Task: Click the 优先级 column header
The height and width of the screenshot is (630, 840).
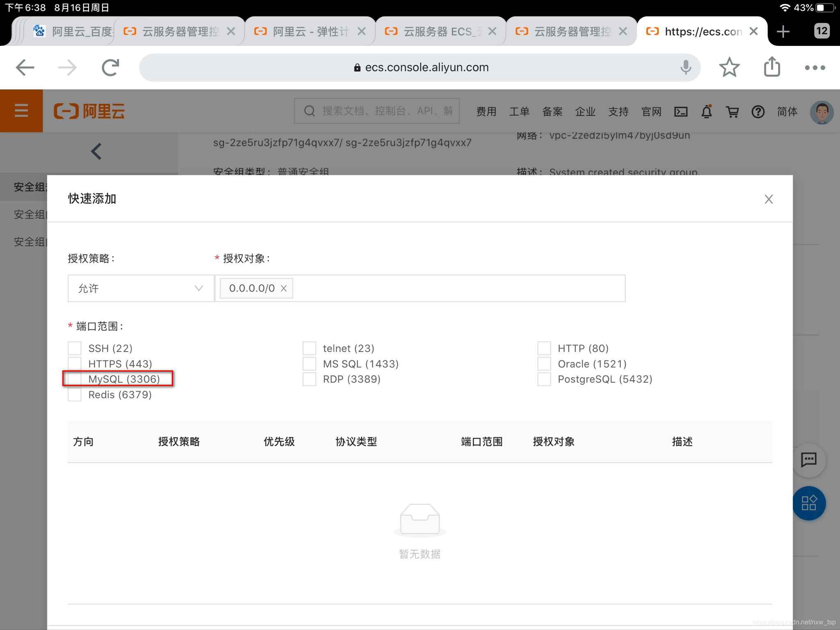Action: click(279, 442)
